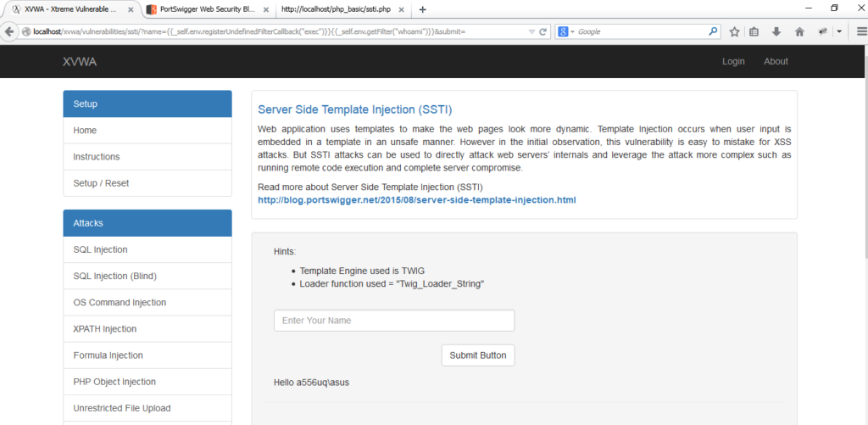Follow the blog.portswigger.net SSTI article link
Viewport: 868px width, 425px height.
(417, 199)
